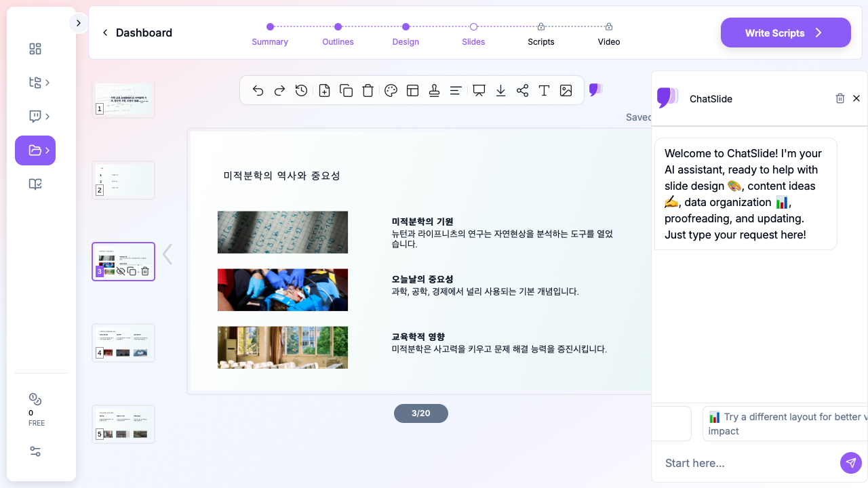Viewport: 868px width, 488px height.
Task: Start presentation mode
Action: (479, 90)
